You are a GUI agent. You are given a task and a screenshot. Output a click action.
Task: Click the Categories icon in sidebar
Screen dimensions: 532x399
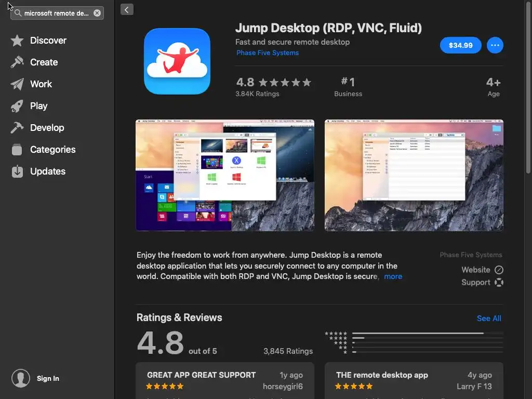[x=17, y=149]
